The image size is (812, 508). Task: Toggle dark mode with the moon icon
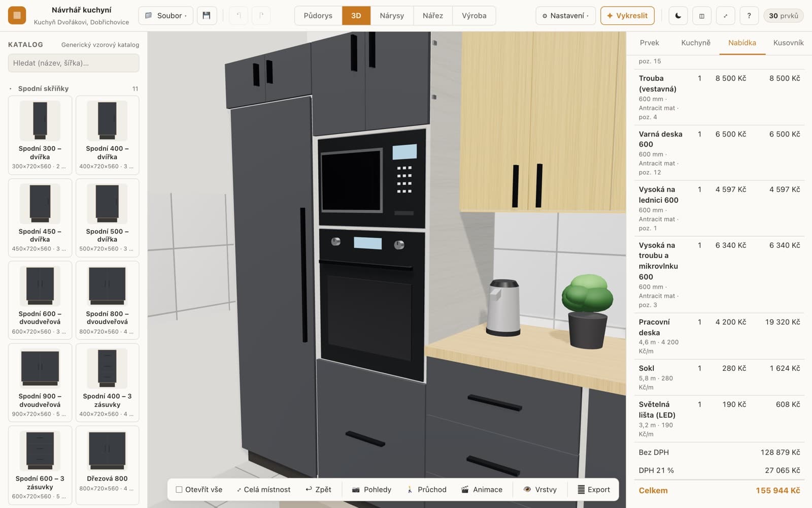[x=678, y=16]
